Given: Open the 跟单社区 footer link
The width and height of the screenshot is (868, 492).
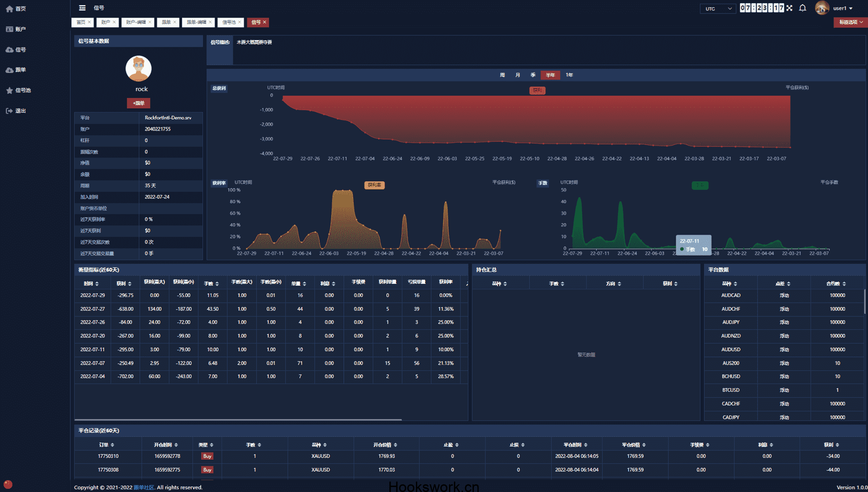Looking at the screenshot, I should [x=144, y=487].
